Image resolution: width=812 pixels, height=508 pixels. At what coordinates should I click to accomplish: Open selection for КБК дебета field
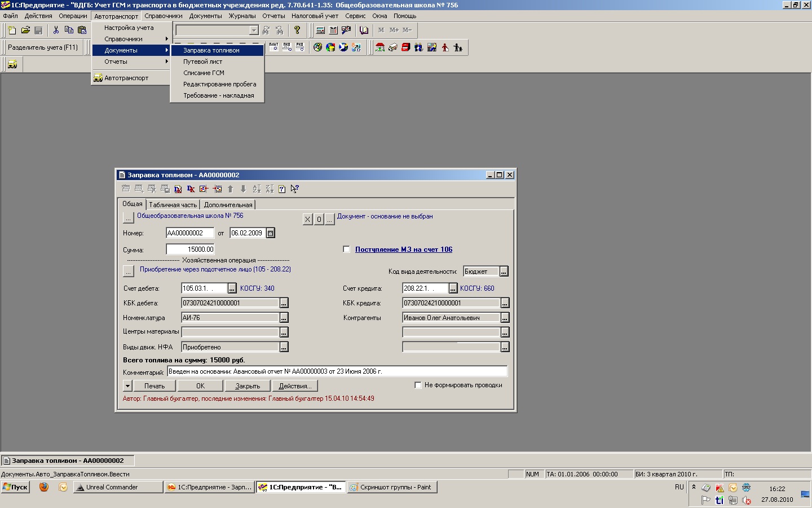coord(284,303)
